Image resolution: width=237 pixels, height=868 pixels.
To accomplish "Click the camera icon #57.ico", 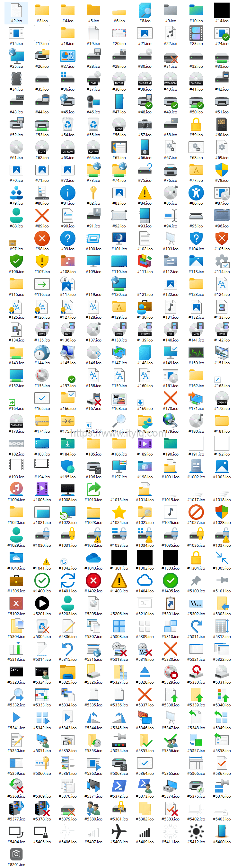I will [145, 124].
